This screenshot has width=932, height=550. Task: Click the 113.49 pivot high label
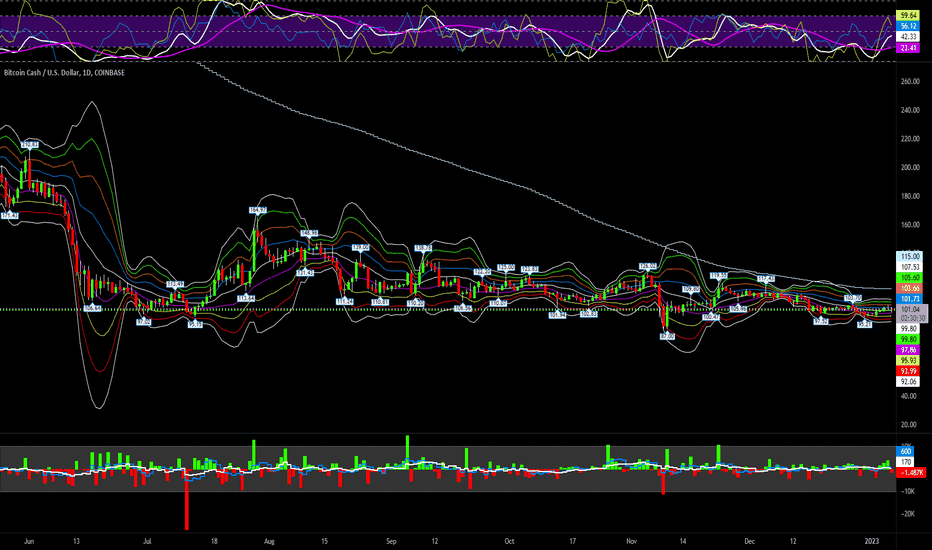(x=175, y=284)
